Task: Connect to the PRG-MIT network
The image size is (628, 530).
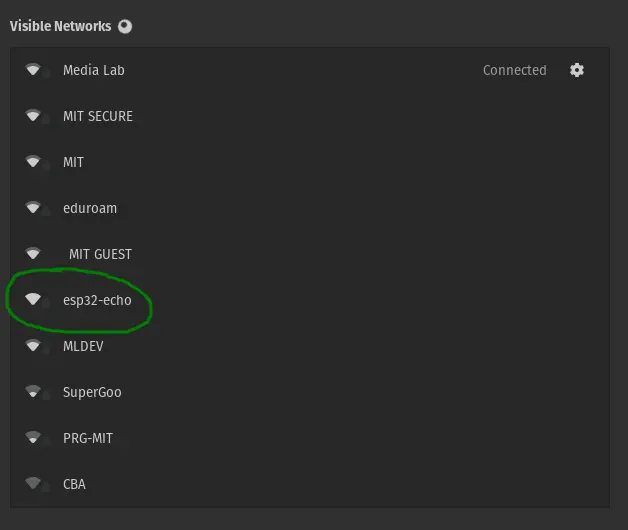Action: pyautogui.click(x=88, y=438)
